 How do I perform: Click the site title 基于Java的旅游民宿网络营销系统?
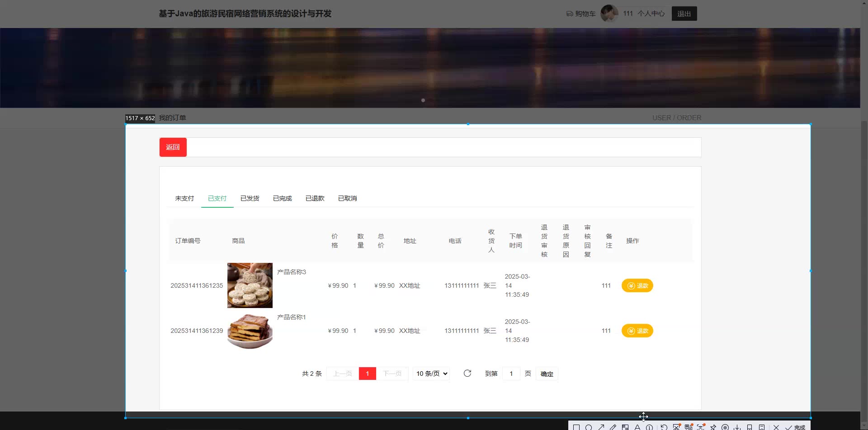tap(245, 14)
